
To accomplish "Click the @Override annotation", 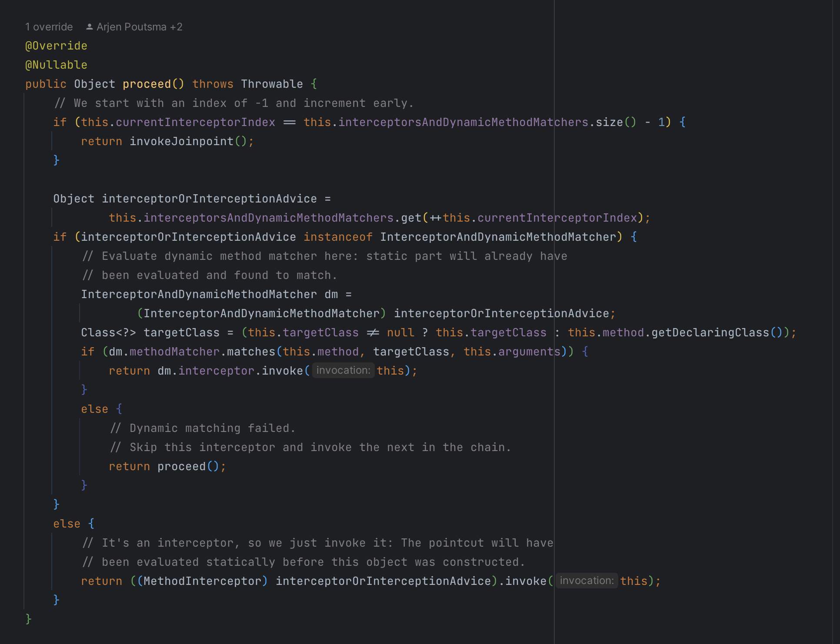I will coord(56,46).
